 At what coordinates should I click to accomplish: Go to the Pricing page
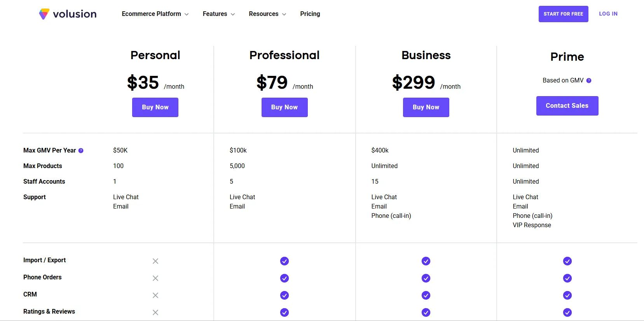(310, 14)
